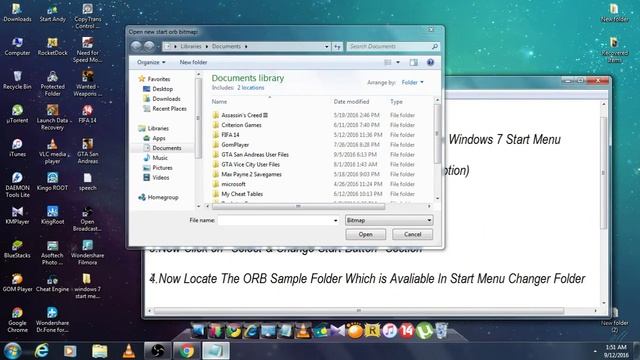Click the Search Documents field

(389, 47)
